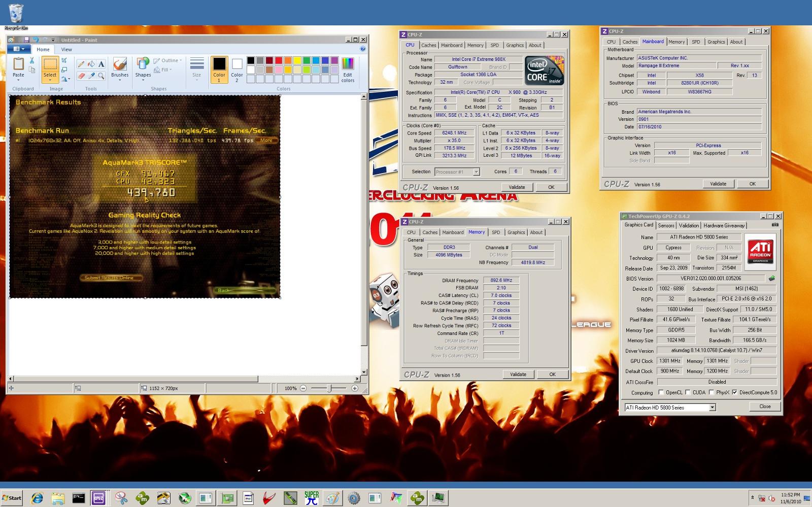Click the CPU-Z icon on the taskbar
The height and width of the screenshot is (507, 812).
click(x=98, y=498)
